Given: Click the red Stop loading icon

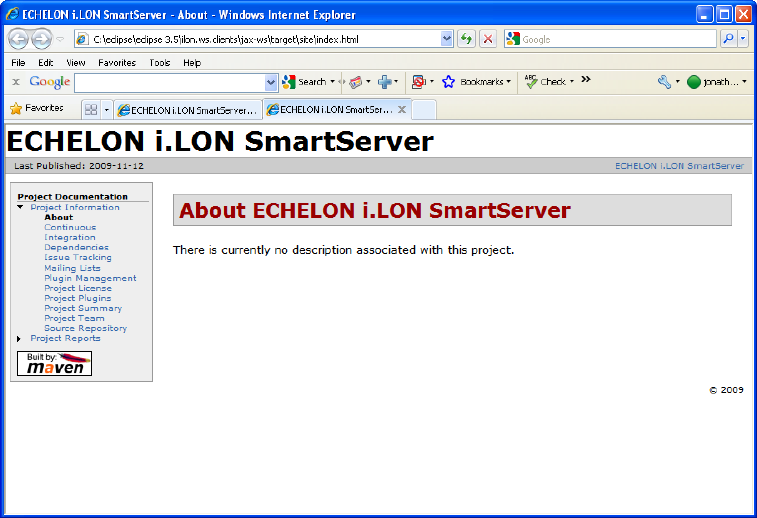Looking at the screenshot, I should coord(488,39).
